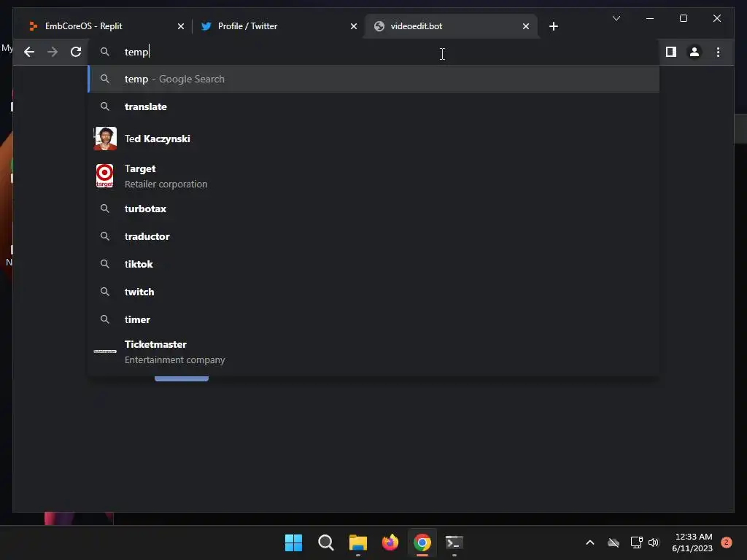Click search icon beside timer suggestion
The height and width of the screenshot is (560, 747).
105,319
